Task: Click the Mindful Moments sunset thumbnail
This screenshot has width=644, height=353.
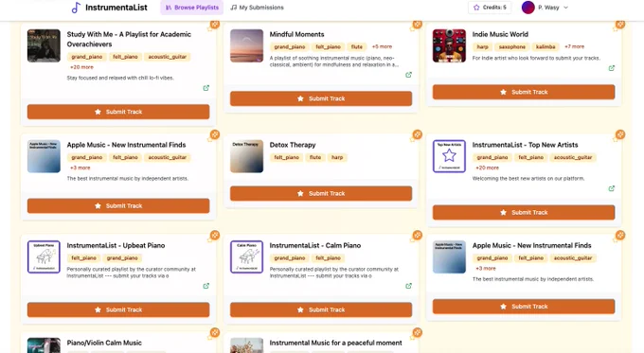Action: tap(246, 45)
